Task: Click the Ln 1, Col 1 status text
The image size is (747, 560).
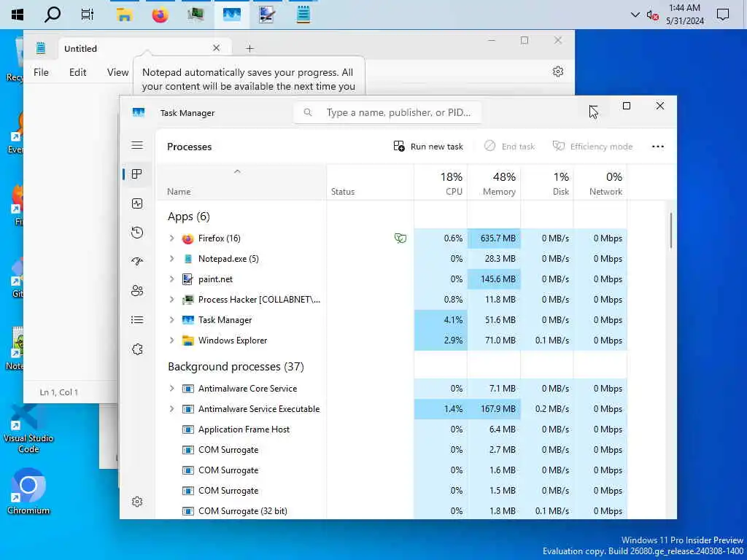Action: [58, 392]
